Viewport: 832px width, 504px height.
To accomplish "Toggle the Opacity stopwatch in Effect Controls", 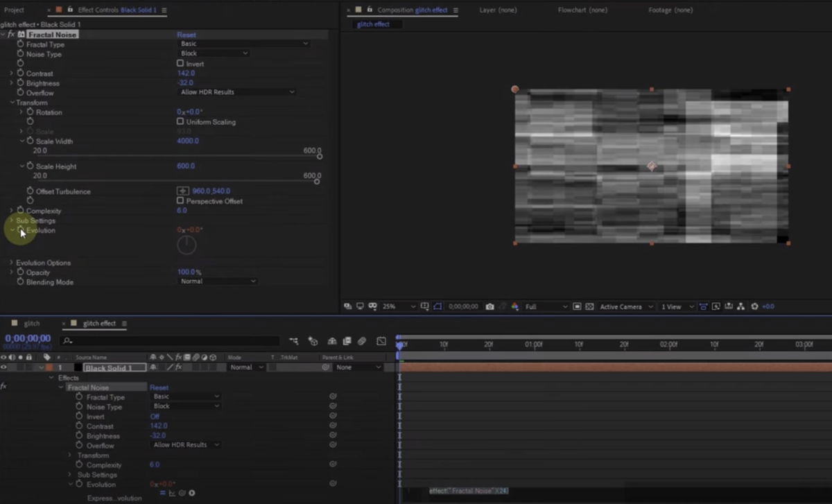I will [x=20, y=272].
